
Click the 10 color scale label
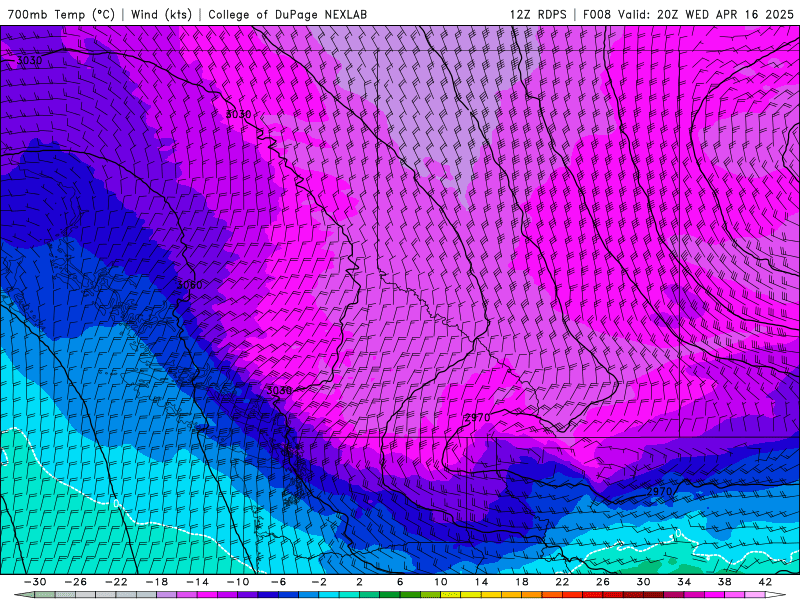click(441, 582)
